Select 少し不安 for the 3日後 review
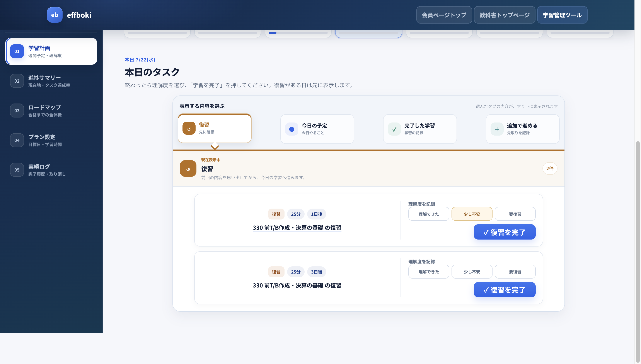641x364 pixels. pos(472,272)
